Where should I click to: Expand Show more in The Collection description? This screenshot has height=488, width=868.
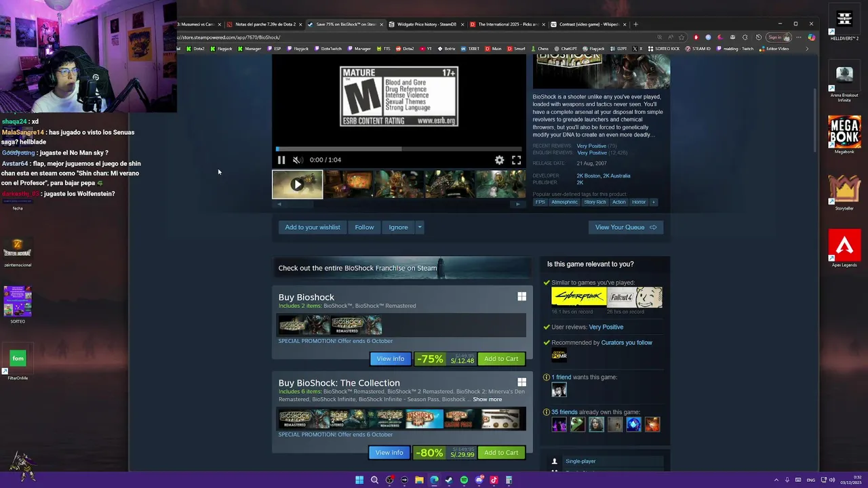pyautogui.click(x=487, y=399)
